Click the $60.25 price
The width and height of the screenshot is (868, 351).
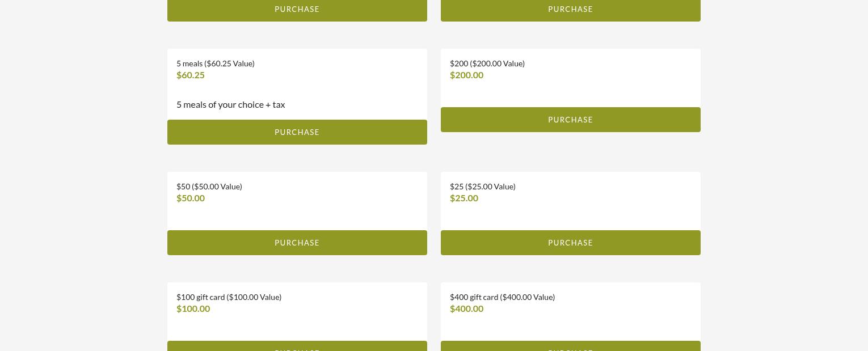point(191,75)
